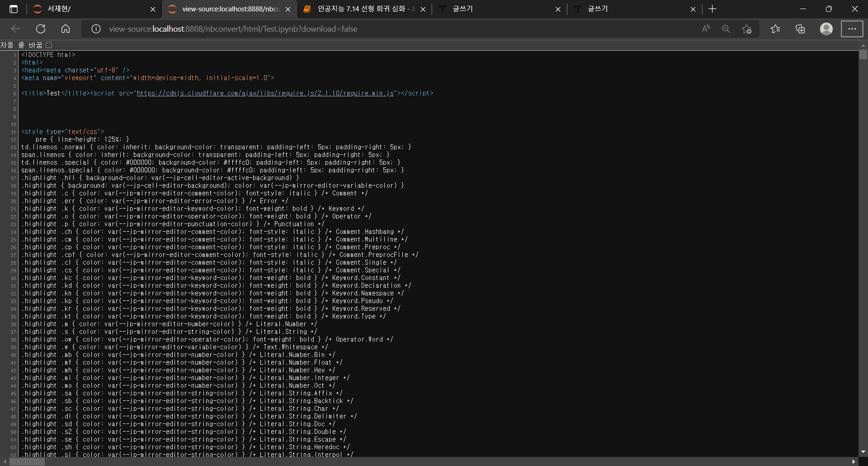
Task: Click the 'Literal.String.Backtick' comment text
Action: (302, 401)
